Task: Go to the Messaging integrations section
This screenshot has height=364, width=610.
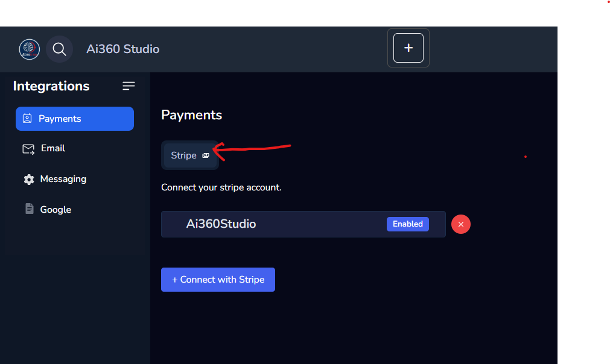Action: 63,179
